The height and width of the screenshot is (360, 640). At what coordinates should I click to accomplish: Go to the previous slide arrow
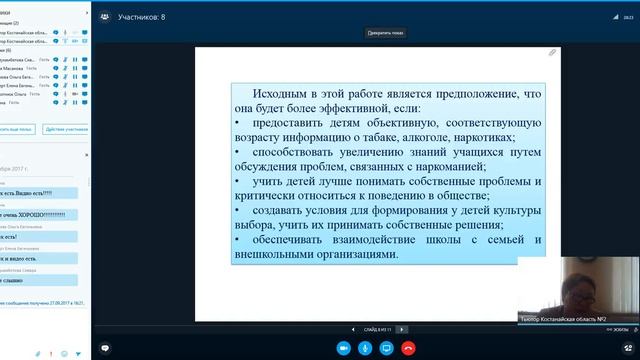pyautogui.click(x=353, y=329)
